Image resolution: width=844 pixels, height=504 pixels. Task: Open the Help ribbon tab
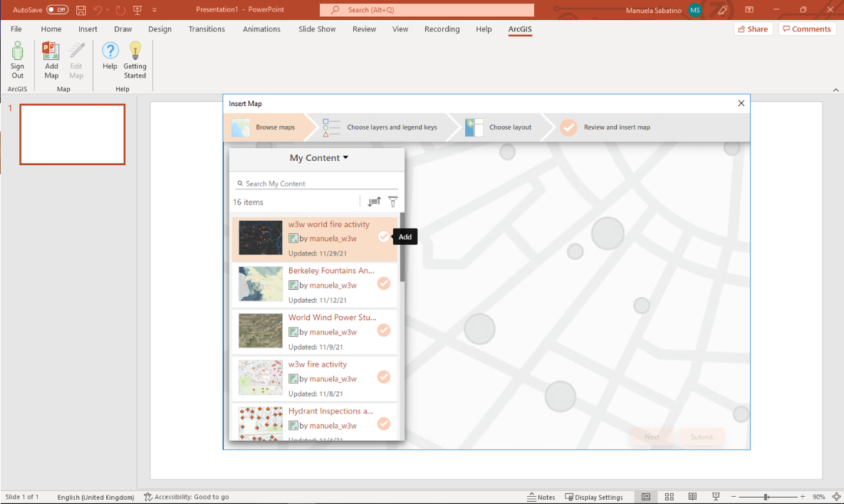pyautogui.click(x=483, y=29)
